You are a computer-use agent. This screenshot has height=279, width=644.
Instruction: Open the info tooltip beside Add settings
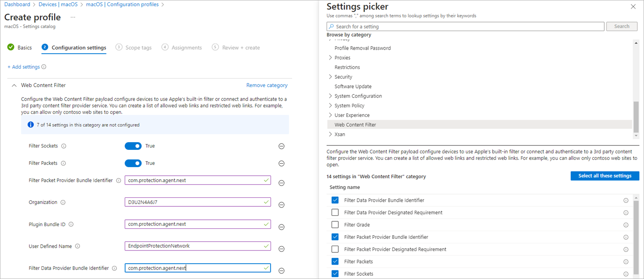pos(44,66)
